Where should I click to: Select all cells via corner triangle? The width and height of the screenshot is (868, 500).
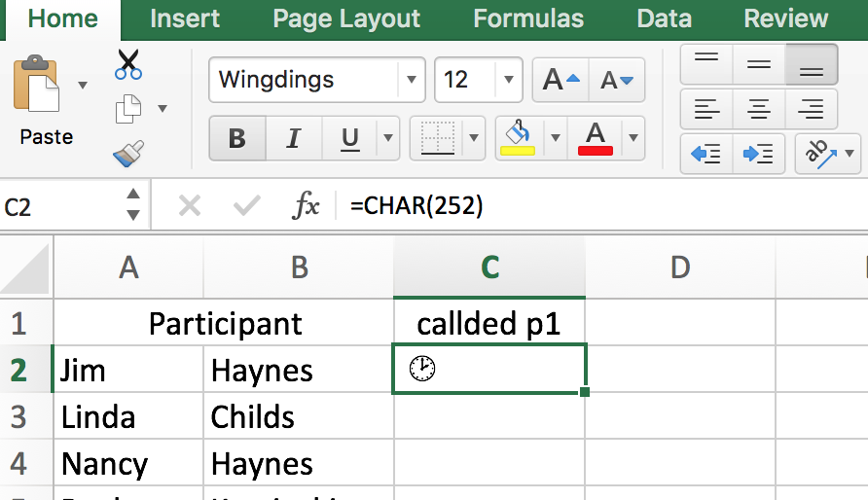pos(25,268)
